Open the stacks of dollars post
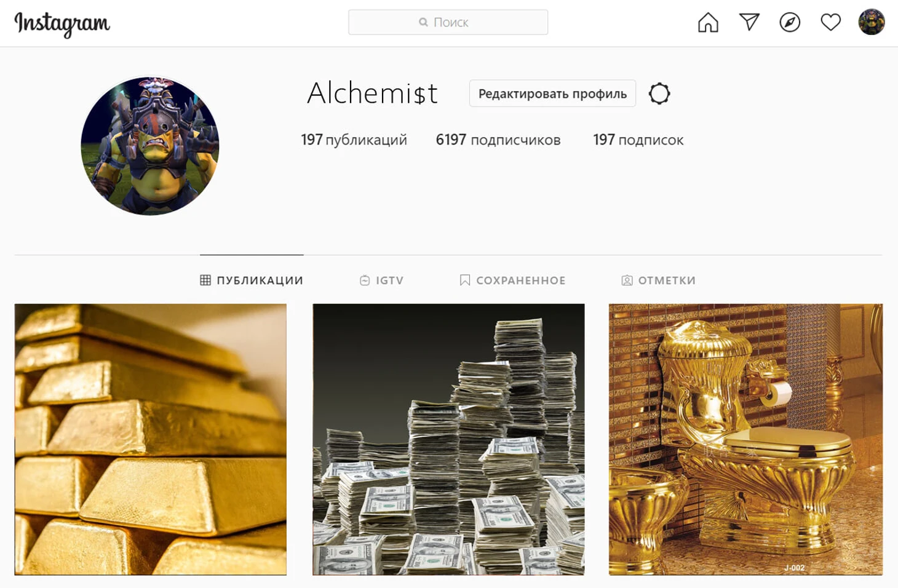 click(x=448, y=439)
